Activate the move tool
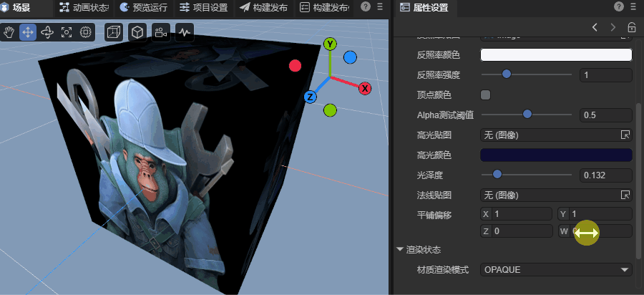The image size is (644, 295). [x=29, y=32]
